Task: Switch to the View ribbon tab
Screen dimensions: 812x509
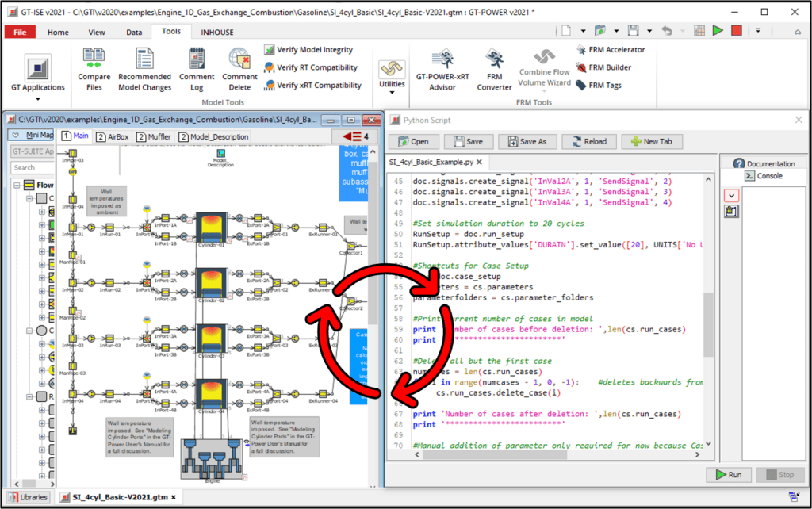Action: tap(96, 32)
